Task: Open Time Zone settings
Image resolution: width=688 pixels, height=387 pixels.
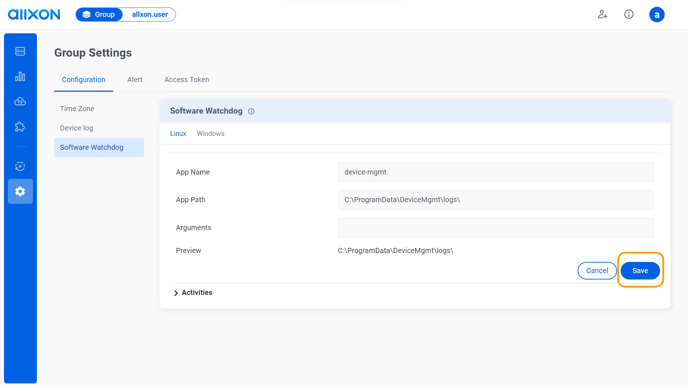Action: click(x=77, y=108)
